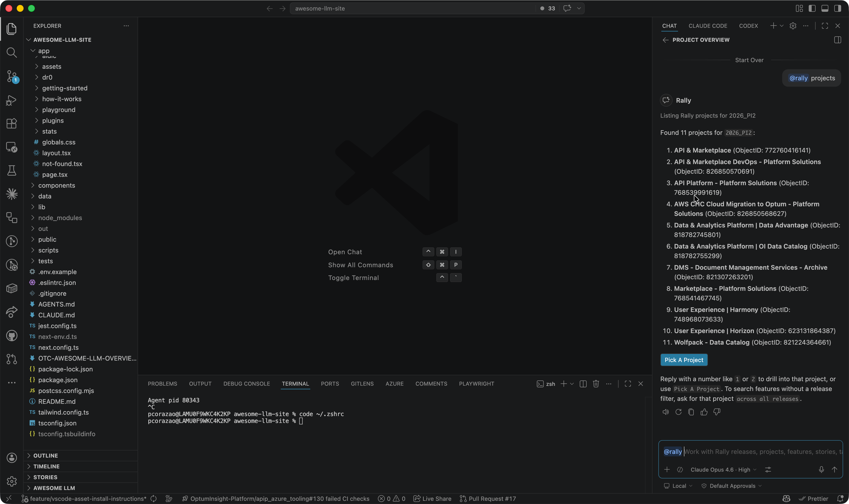Switch to the DEBUG CONSOLE tab
This screenshot has width=849, height=504.
[x=247, y=384]
